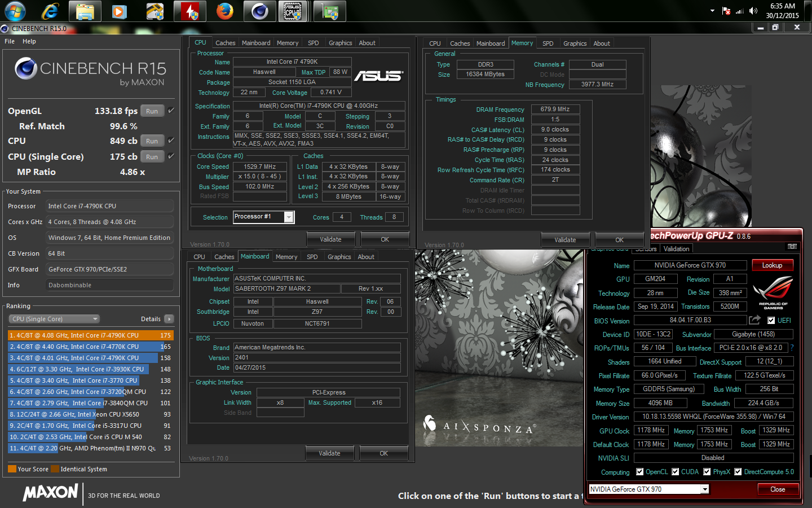
Task: Select ranking row 8 Intel Xeon CPU X5650
Action: 91,414
